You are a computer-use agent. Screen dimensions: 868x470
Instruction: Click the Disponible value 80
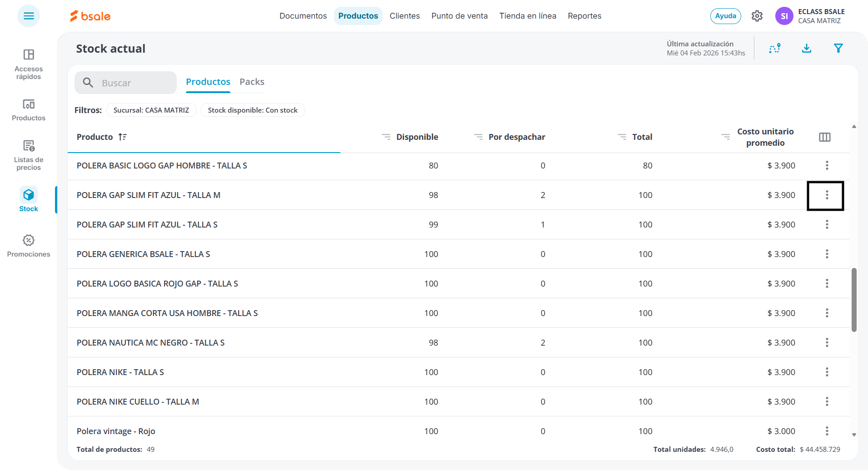[433, 165]
